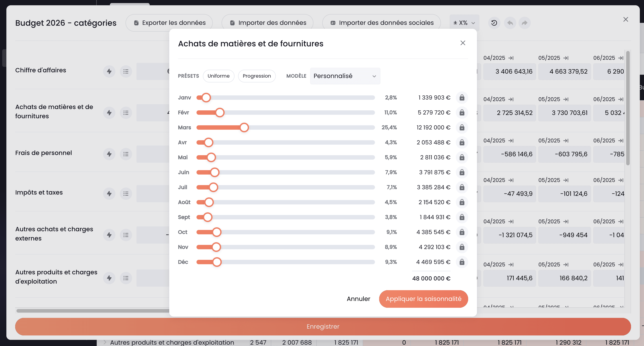Open the list icon beside Frais de personnel
This screenshot has height=346, width=644.
(126, 154)
